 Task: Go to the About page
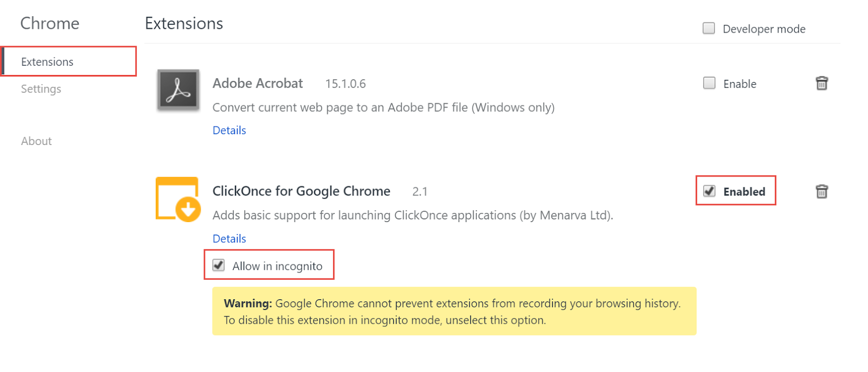pyautogui.click(x=36, y=141)
